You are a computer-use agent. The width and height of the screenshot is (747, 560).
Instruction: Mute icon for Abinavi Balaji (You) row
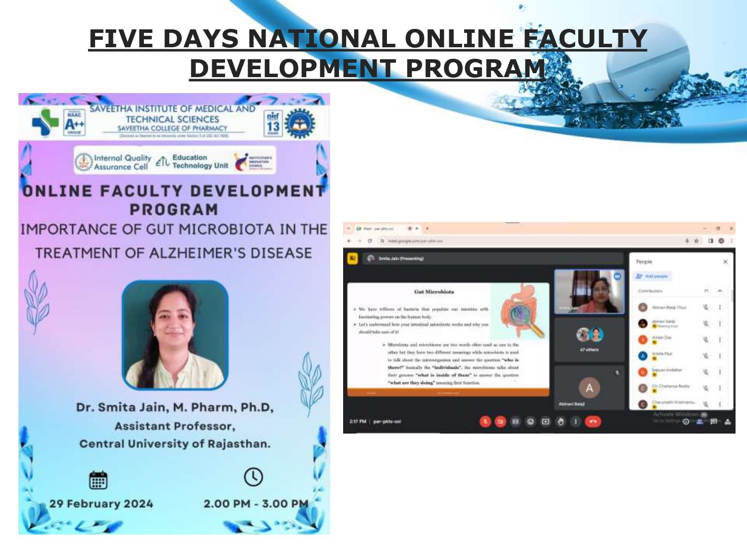pyautogui.click(x=706, y=308)
